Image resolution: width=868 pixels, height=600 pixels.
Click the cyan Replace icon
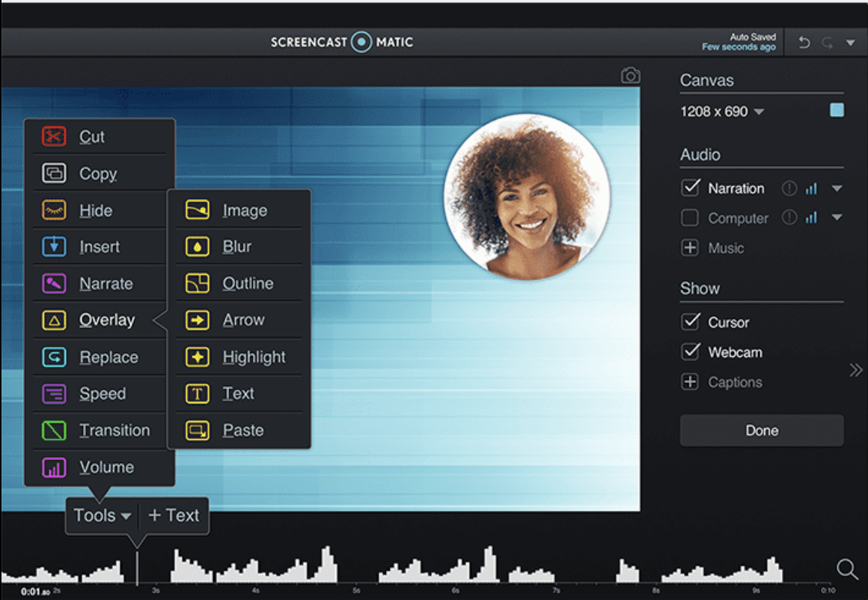(54, 357)
